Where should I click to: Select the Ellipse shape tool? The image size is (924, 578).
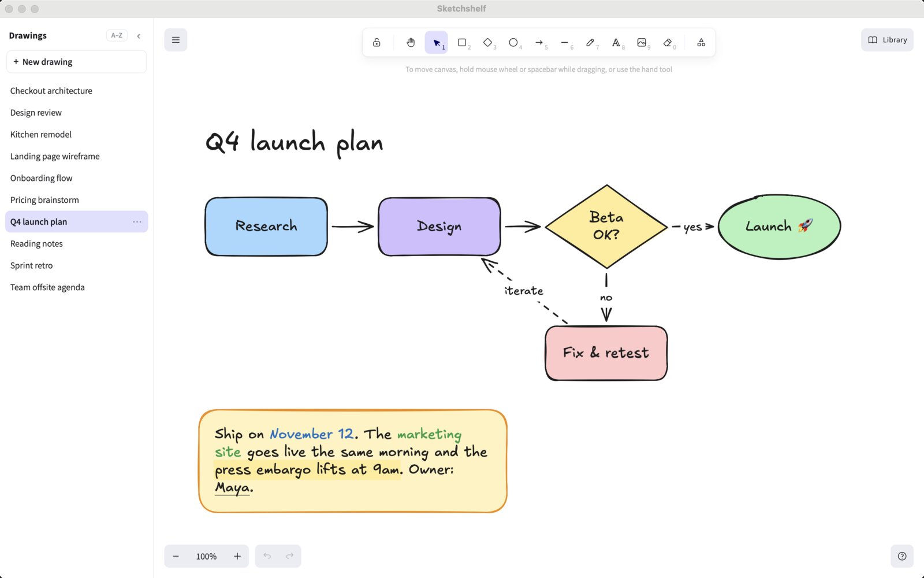tap(513, 42)
